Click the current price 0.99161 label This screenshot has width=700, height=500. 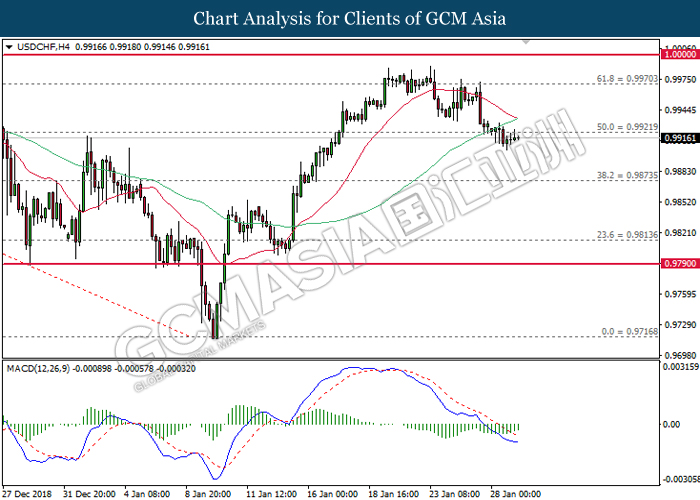click(x=680, y=138)
